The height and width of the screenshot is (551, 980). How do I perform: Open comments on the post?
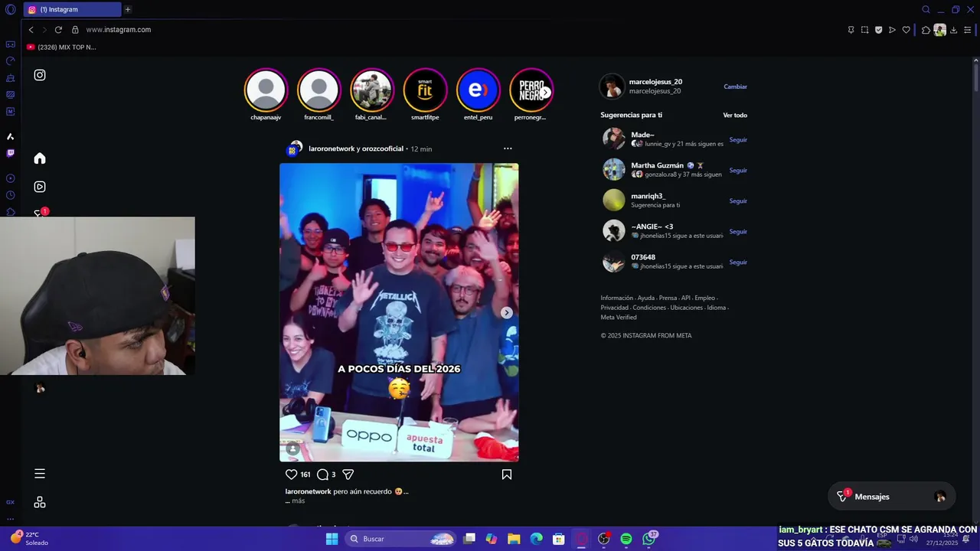[x=322, y=474]
